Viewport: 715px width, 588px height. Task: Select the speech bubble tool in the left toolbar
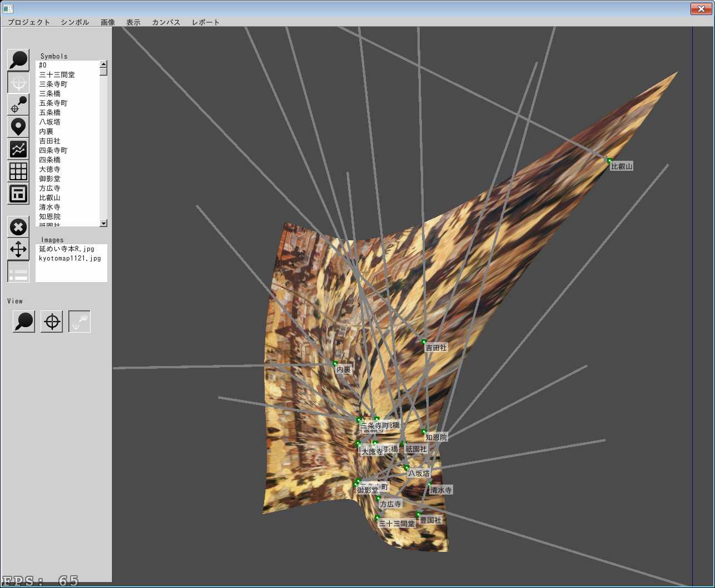[18, 60]
